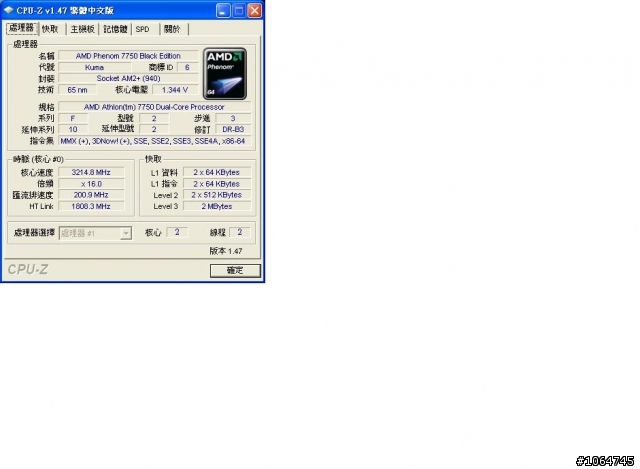Click the DR-B3 revision value

233,129
